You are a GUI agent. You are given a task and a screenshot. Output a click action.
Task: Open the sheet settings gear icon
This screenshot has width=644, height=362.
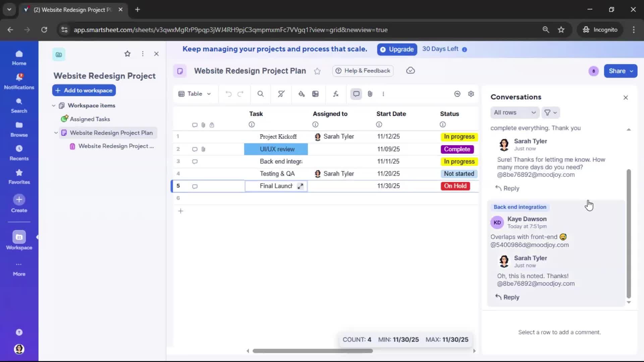click(471, 94)
